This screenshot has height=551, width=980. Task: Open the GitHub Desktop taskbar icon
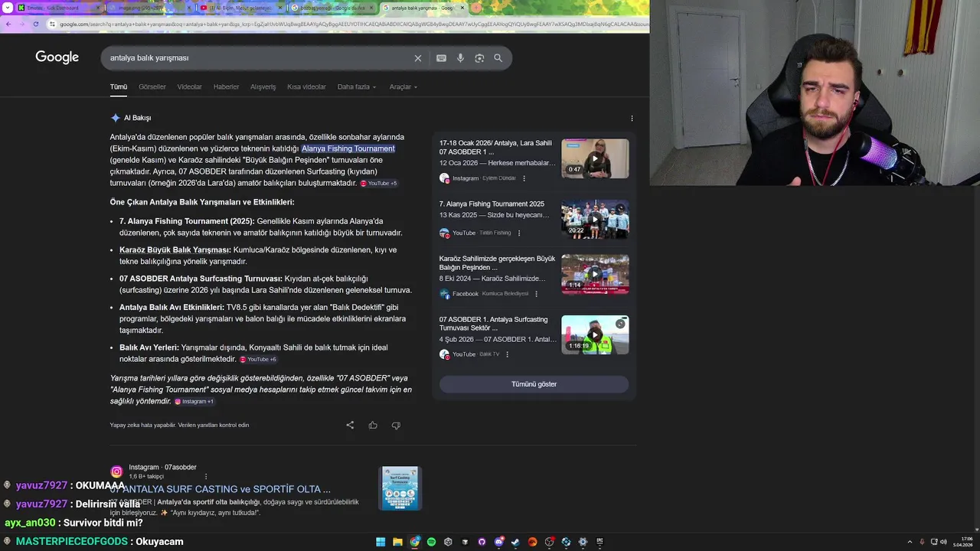[482, 542]
